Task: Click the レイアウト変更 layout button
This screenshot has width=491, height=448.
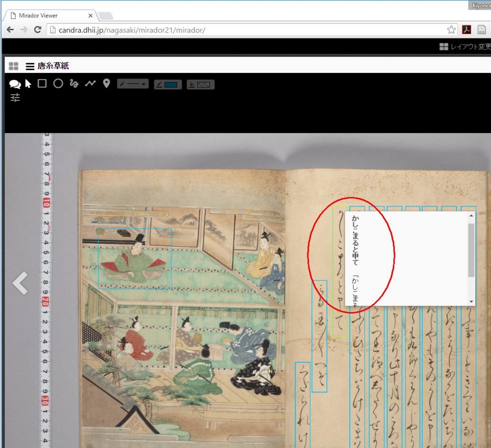Action: point(465,46)
